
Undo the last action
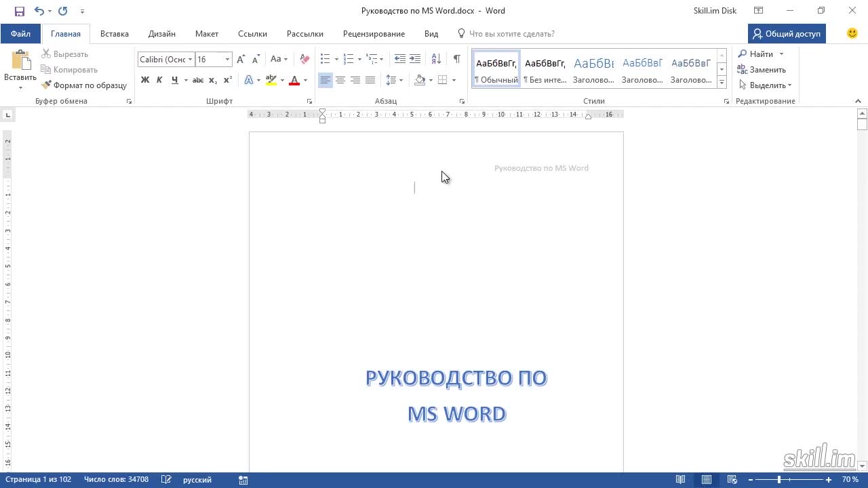39,11
